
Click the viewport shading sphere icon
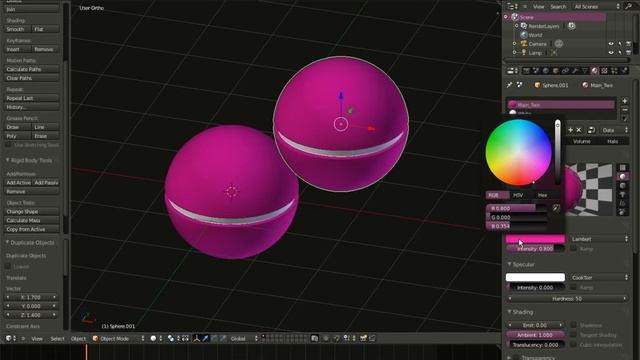click(153, 338)
